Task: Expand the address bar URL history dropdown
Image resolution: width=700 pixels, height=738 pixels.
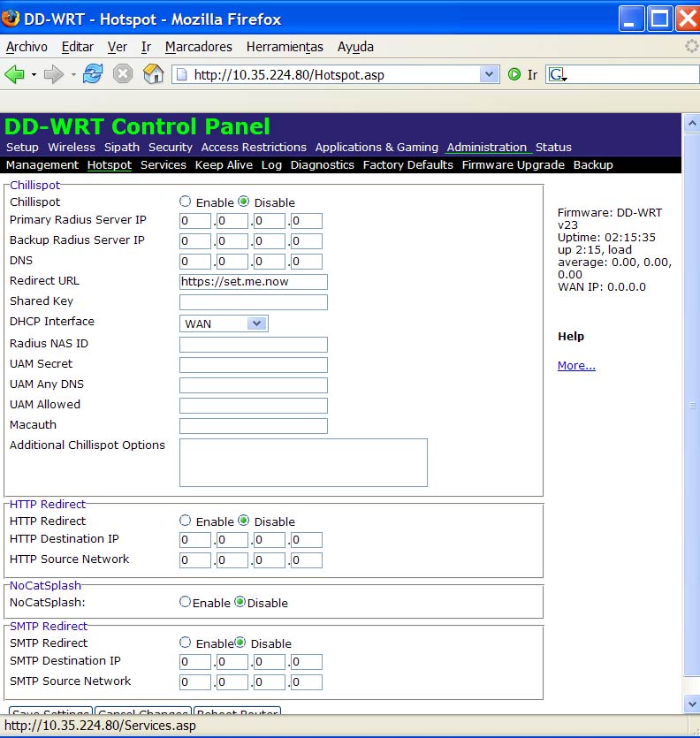Action: (490, 75)
